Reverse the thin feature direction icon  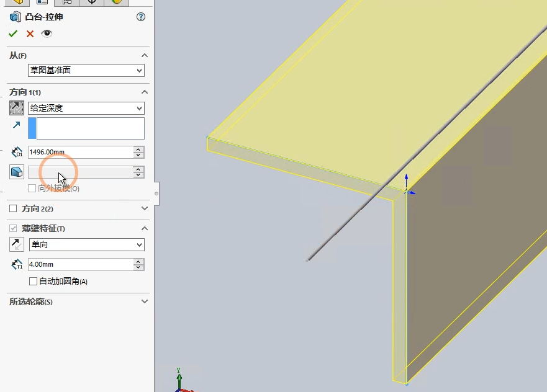pos(17,244)
